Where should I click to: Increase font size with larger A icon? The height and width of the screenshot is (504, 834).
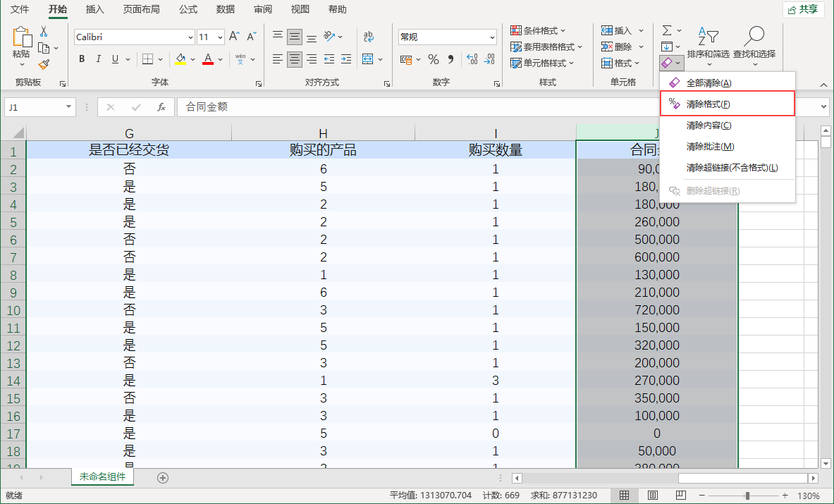234,37
